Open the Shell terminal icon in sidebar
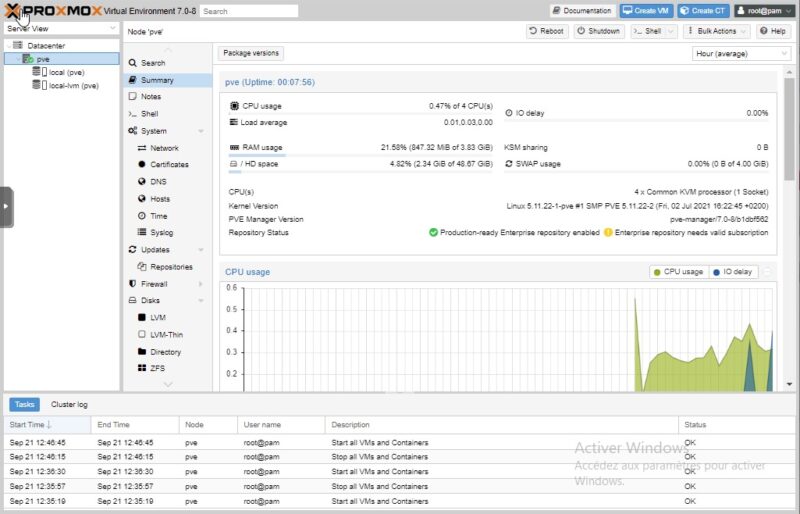Viewport: 800px width, 514px height. tap(132, 114)
